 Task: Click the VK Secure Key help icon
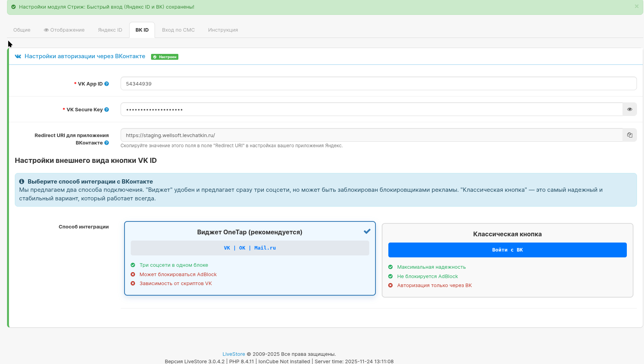[107, 110]
